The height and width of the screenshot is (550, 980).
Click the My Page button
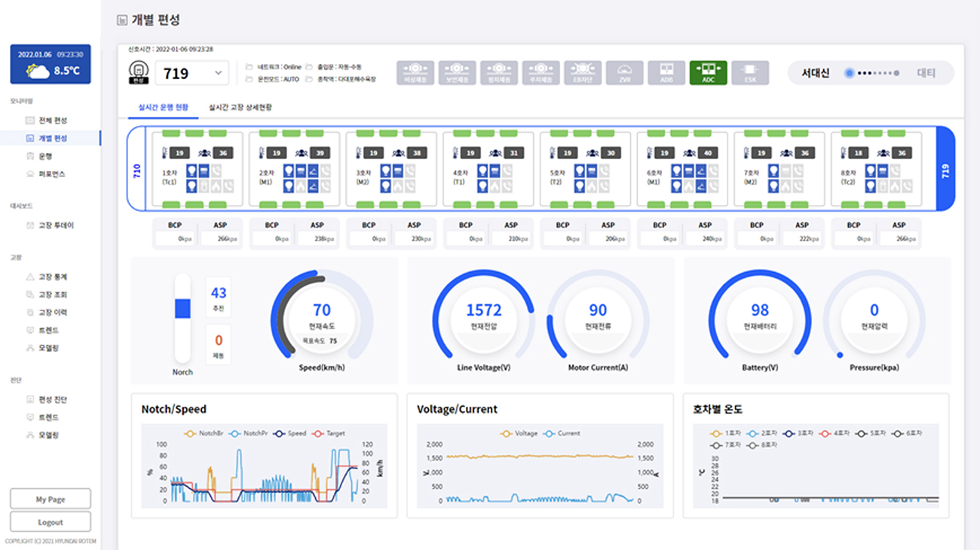(x=51, y=499)
